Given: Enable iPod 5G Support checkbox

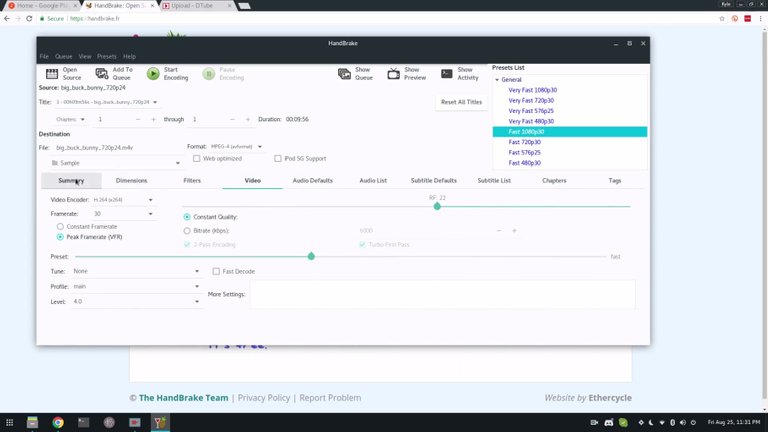Looking at the screenshot, I should (278, 158).
